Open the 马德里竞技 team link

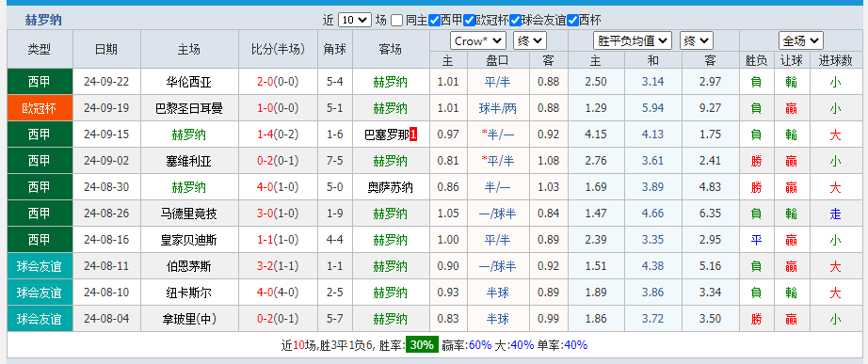click(189, 214)
